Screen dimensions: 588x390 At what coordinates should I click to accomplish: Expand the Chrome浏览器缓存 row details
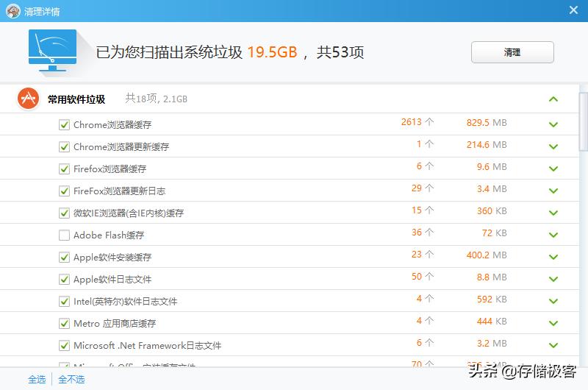(553, 124)
